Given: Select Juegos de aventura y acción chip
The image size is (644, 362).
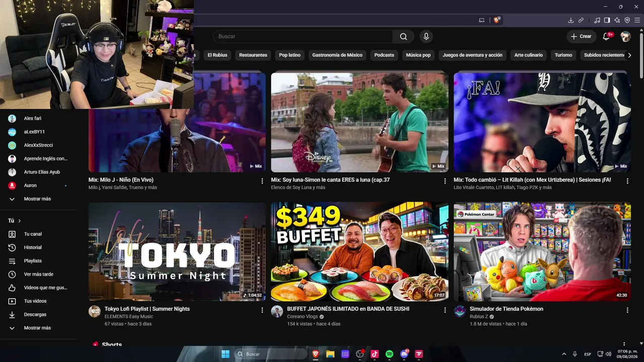Looking at the screenshot, I should [472, 55].
